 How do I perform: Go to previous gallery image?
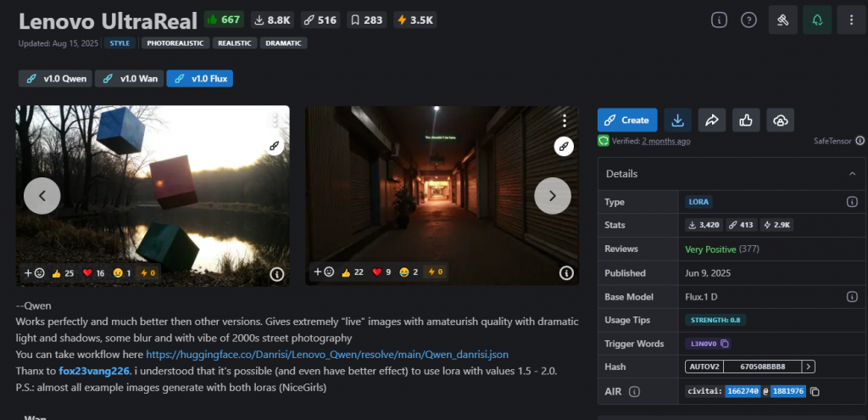(42, 196)
